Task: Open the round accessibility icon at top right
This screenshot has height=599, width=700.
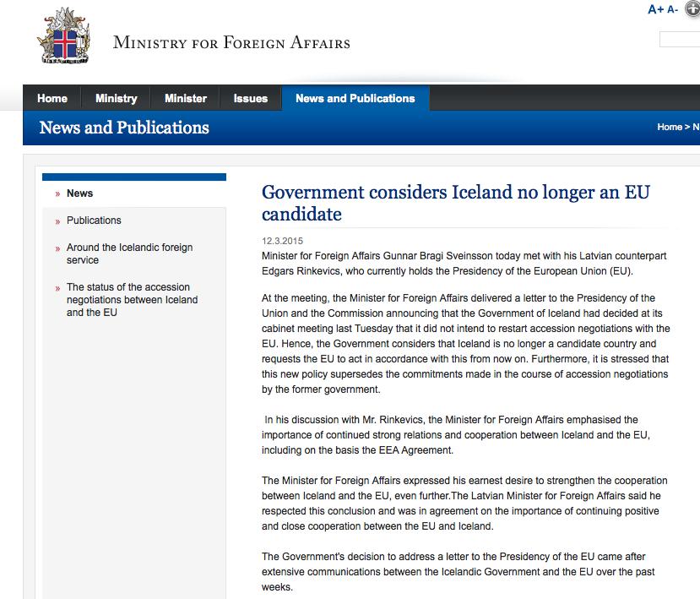Action: [693, 8]
